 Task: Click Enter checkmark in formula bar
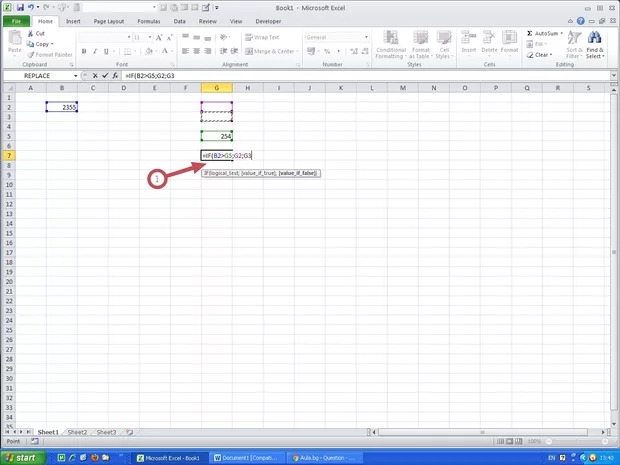click(105, 76)
